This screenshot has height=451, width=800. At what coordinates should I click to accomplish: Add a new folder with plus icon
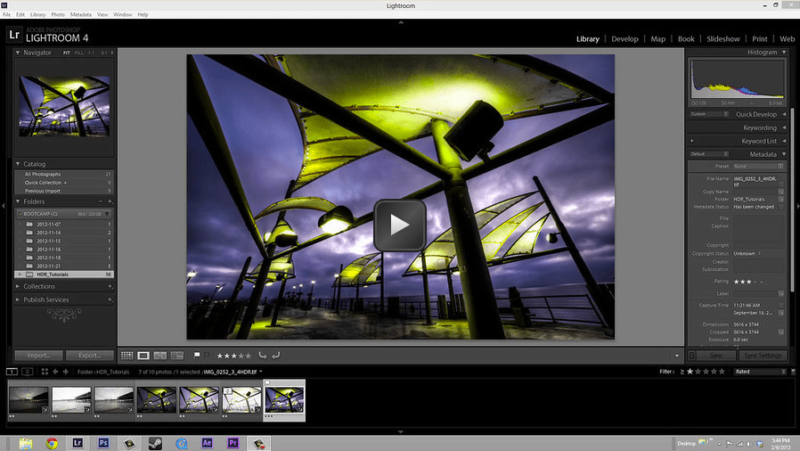point(110,202)
